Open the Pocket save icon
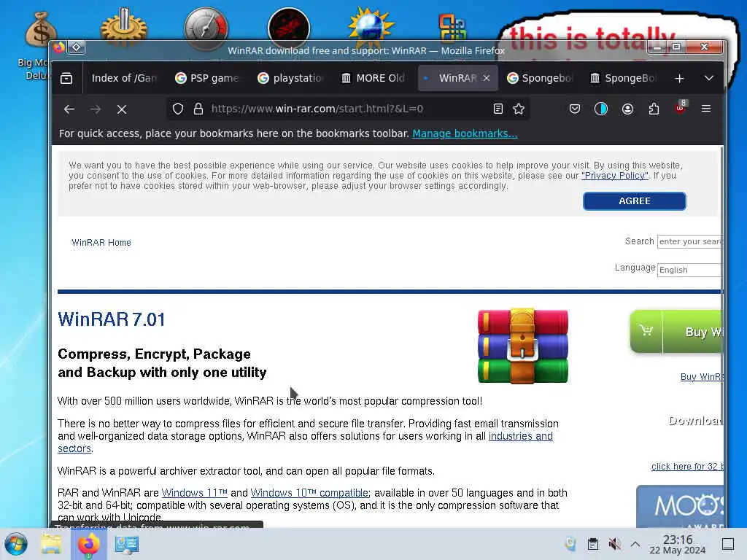This screenshot has width=747, height=560. (x=575, y=109)
